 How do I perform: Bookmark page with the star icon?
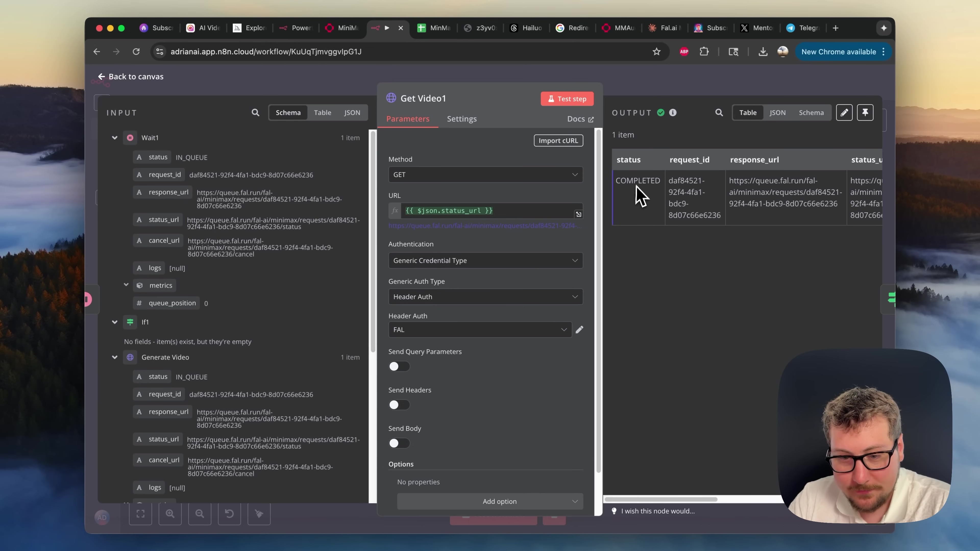656,52
